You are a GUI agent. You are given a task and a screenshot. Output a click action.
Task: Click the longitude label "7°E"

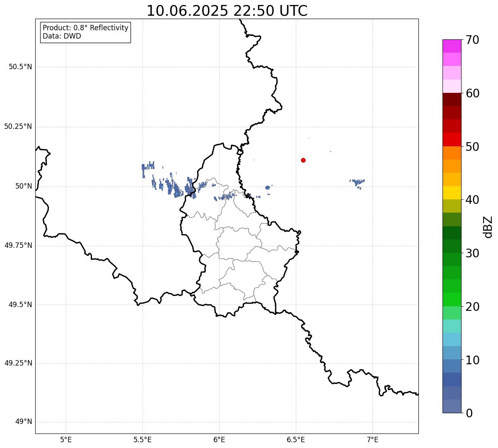[373, 439]
